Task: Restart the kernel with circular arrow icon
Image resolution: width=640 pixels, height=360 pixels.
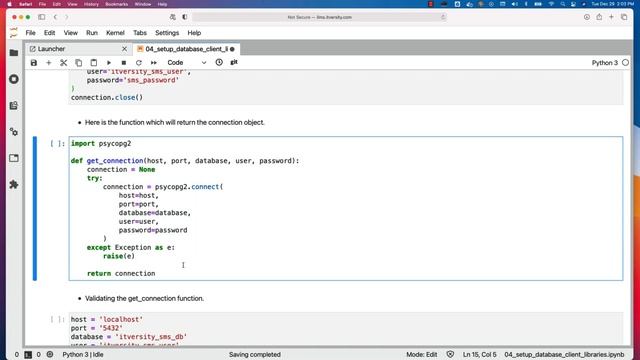Action: [x=139, y=63]
